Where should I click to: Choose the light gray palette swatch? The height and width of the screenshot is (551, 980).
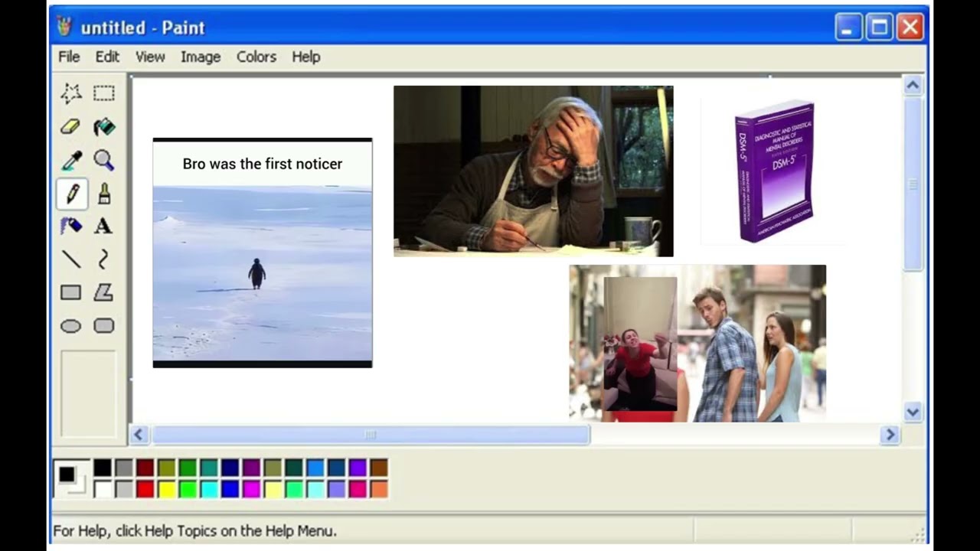(124, 488)
